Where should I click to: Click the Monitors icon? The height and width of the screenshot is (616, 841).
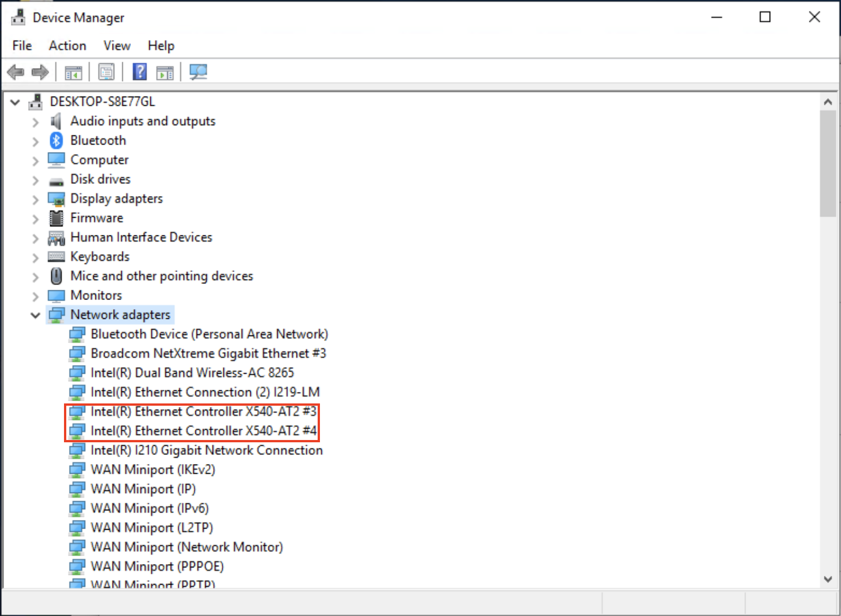56,296
